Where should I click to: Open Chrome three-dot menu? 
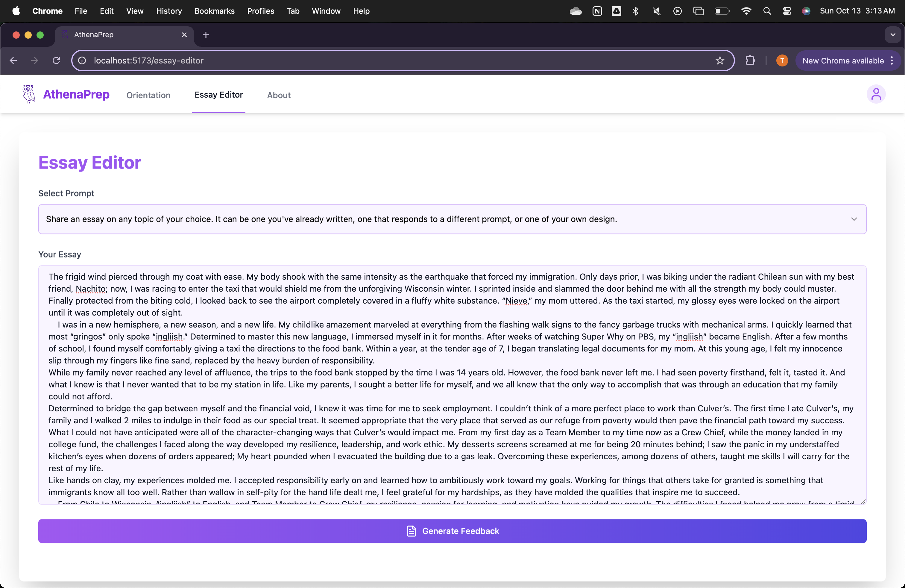pyautogui.click(x=892, y=61)
